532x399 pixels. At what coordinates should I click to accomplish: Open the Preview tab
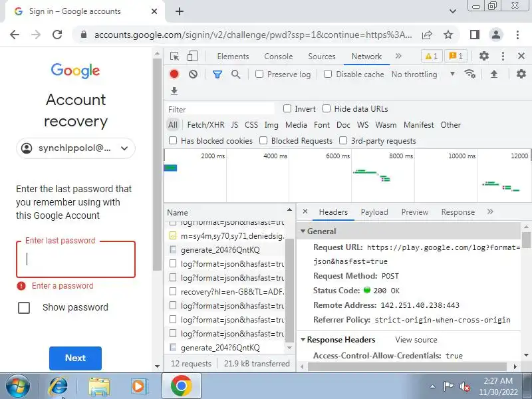point(414,212)
